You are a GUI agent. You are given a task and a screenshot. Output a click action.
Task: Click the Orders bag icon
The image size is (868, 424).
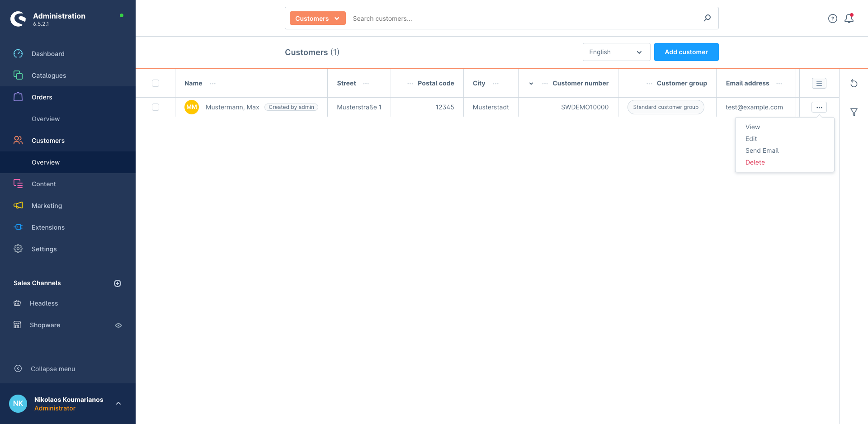(x=18, y=97)
